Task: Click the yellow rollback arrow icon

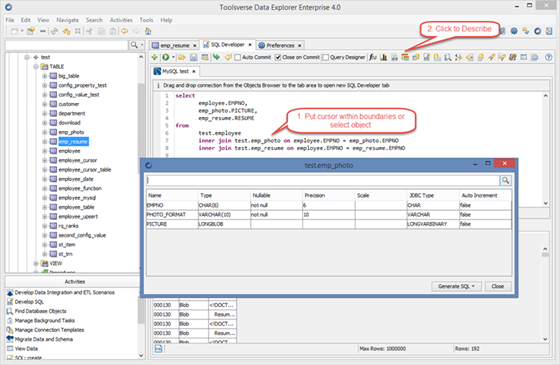Action: 228,57
